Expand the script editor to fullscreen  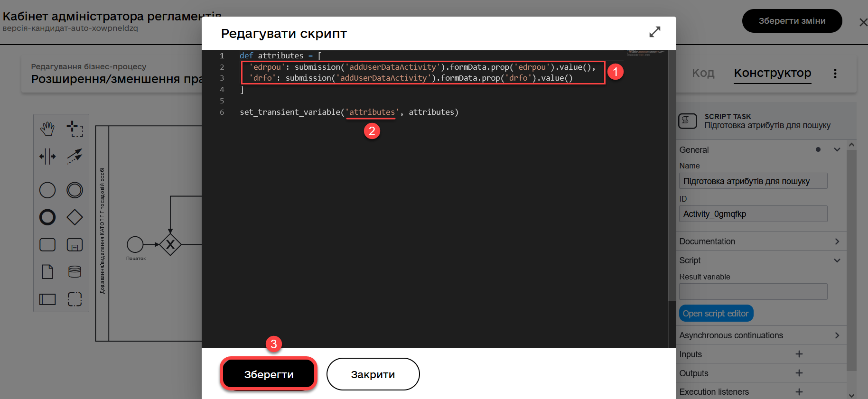(655, 32)
